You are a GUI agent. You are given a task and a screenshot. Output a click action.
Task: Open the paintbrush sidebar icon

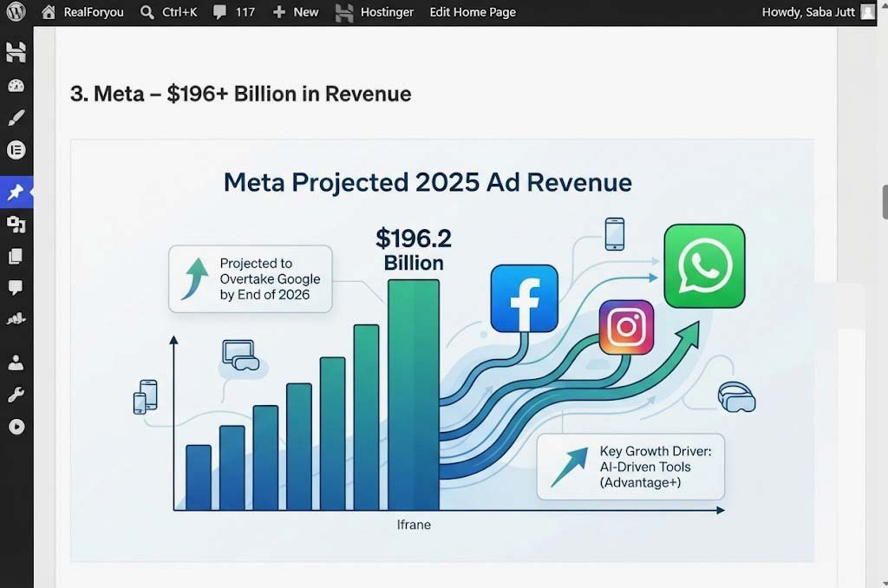coord(16,118)
